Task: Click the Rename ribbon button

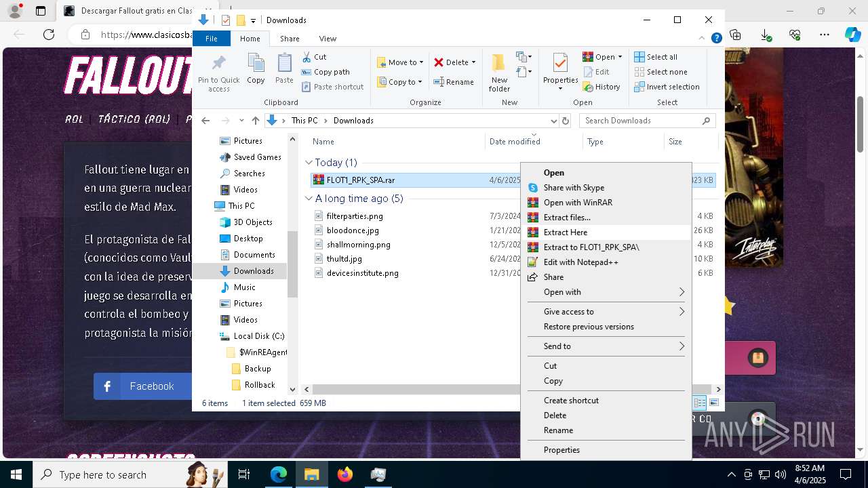Action: [454, 82]
